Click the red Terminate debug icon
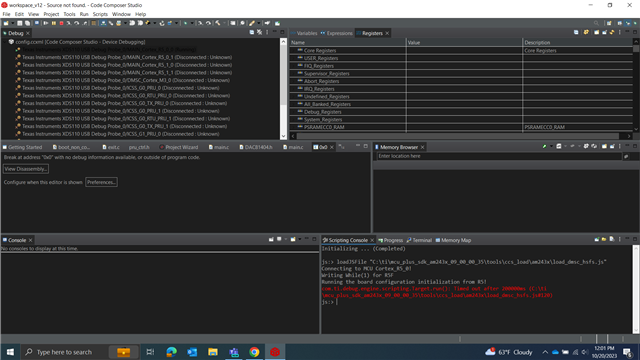640x360 pixels. pyautogui.click(x=61, y=23)
